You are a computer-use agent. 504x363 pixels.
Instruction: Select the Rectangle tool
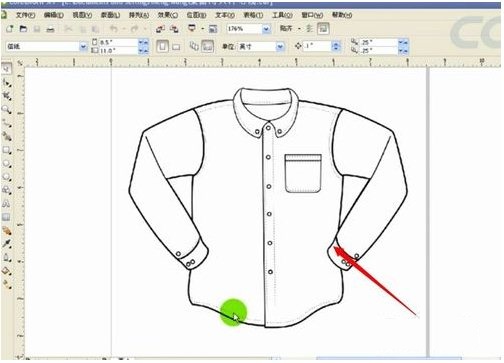pos(6,150)
